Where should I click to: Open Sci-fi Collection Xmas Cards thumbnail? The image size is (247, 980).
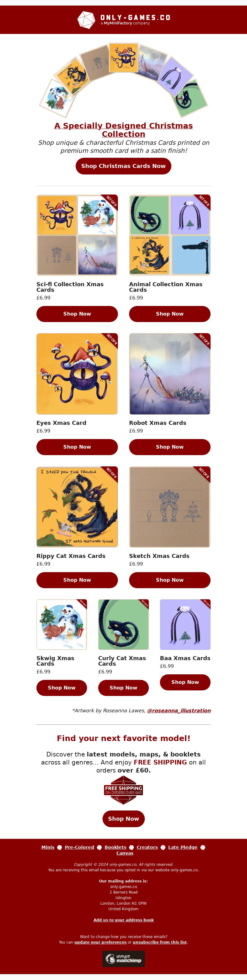click(x=77, y=235)
